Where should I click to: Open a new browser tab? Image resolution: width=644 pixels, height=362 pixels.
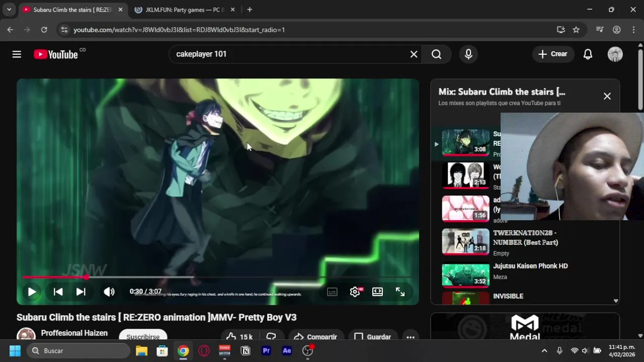[x=250, y=10]
